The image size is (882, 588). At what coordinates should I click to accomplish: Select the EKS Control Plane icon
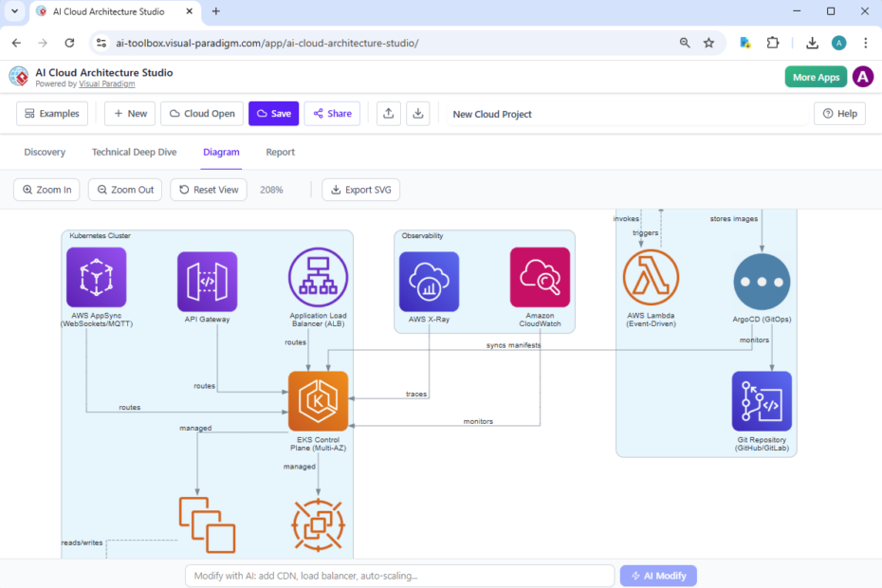(x=318, y=402)
